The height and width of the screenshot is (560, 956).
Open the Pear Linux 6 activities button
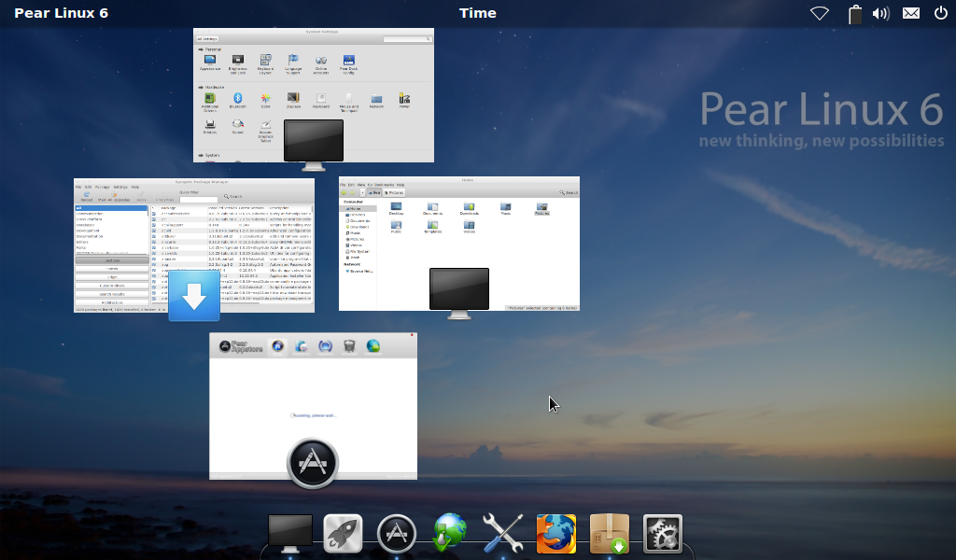tap(61, 13)
